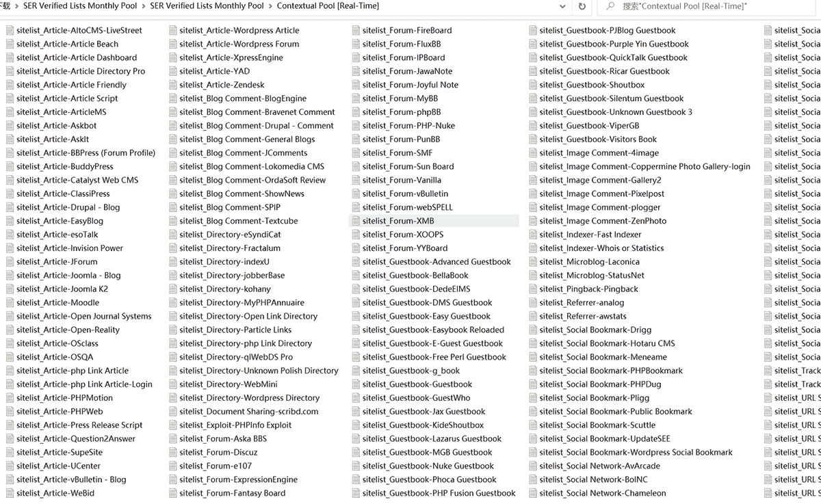
Task: Select sitelist_Social Bookmark-Hotaru CMS
Action: [x=607, y=343]
